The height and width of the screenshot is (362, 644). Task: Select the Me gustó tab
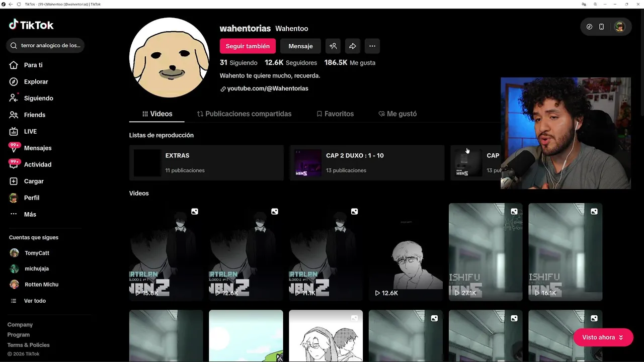(397, 114)
